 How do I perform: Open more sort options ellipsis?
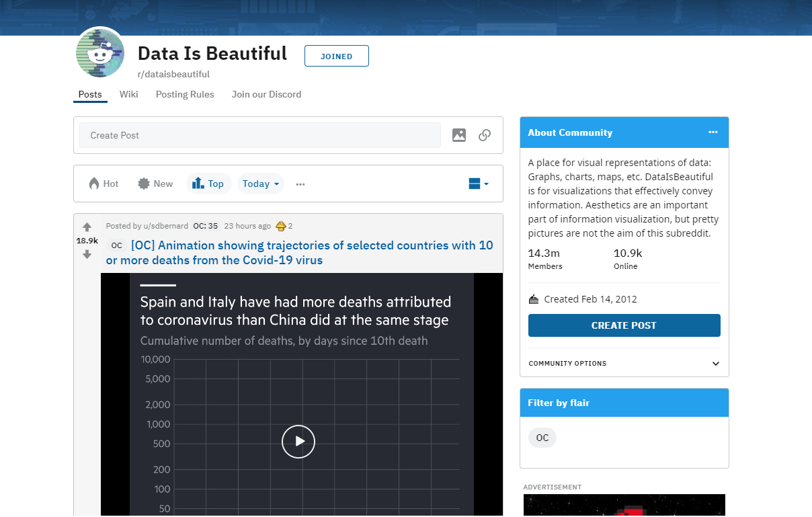click(300, 184)
